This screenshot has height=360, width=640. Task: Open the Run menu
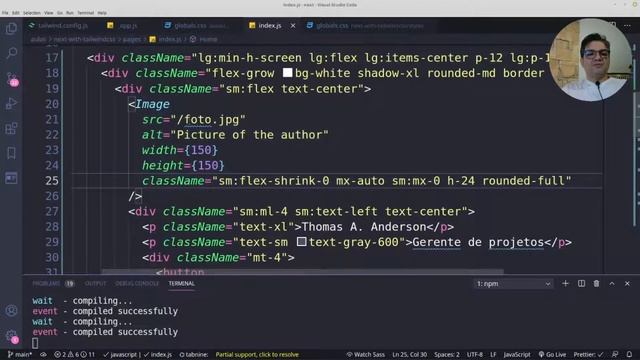click(x=70, y=13)
